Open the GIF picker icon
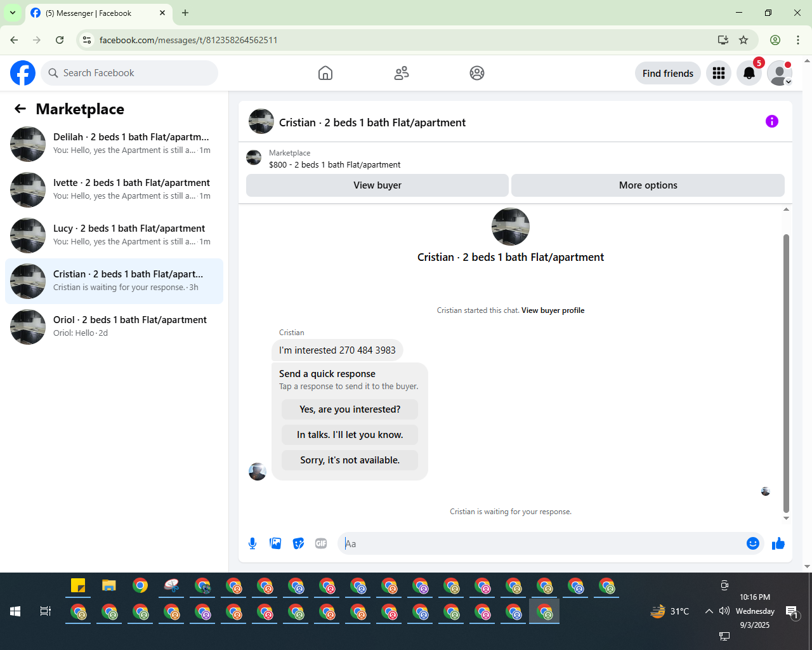 [321, 543]
